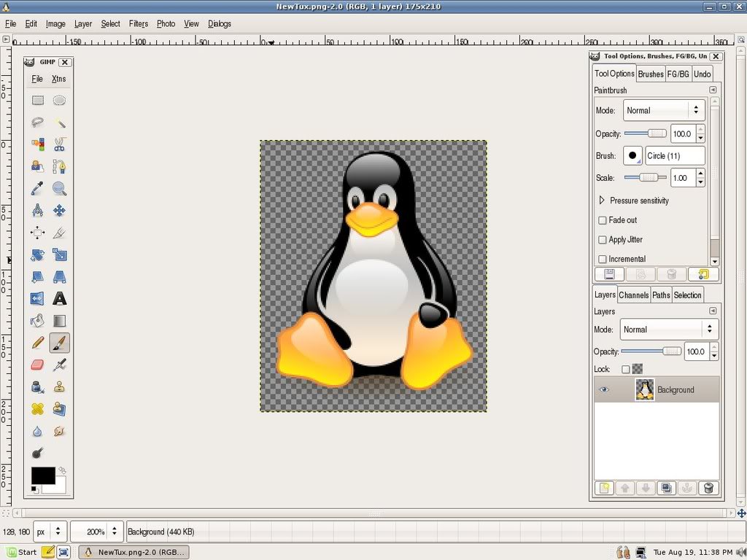Select the Scissors Select tool
Viewport: 747px width, 560px height.
60,144
